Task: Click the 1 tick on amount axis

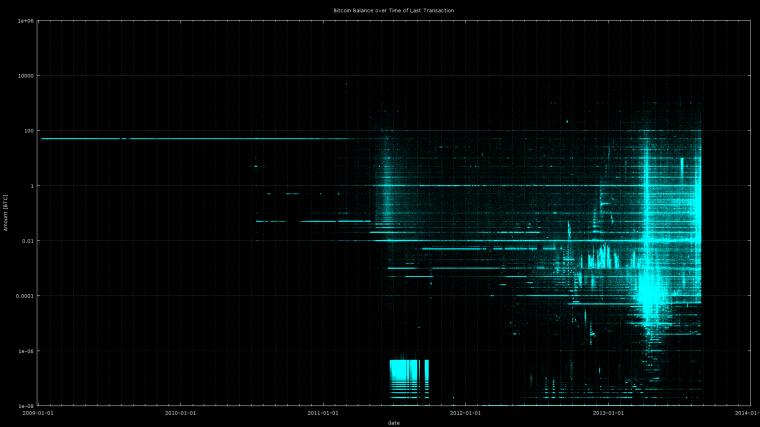Action: pos(31,186)
